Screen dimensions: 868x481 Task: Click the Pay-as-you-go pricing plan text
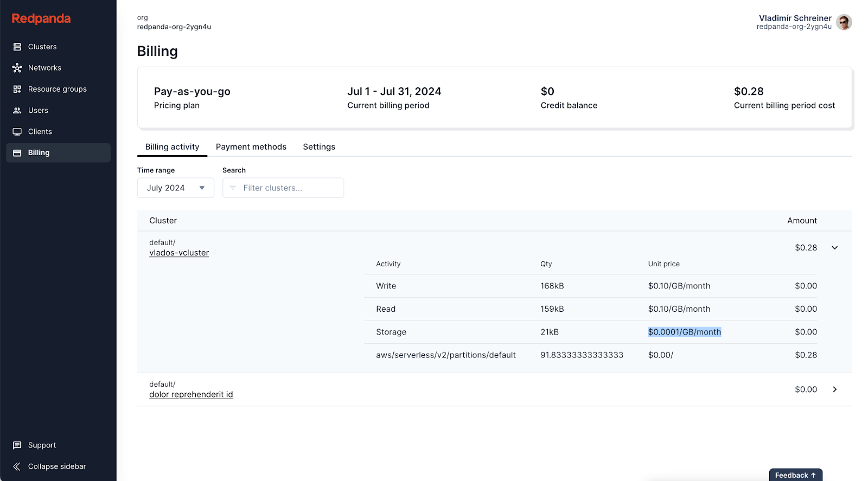192,92
